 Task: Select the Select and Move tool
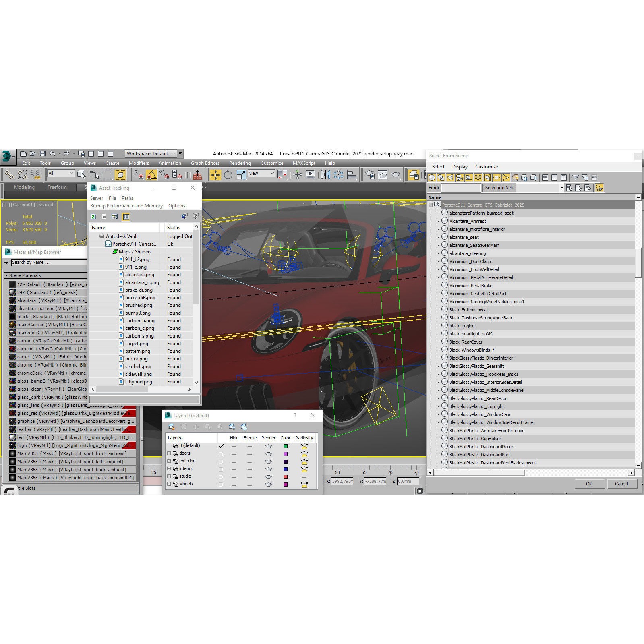pyautogui.click(x=215, y=174)
